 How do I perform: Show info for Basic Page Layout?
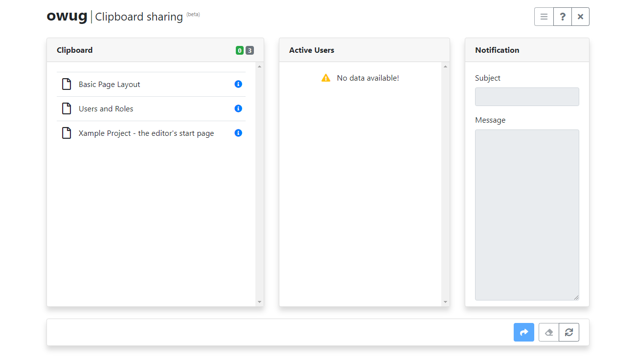click(x=238, y=84)
